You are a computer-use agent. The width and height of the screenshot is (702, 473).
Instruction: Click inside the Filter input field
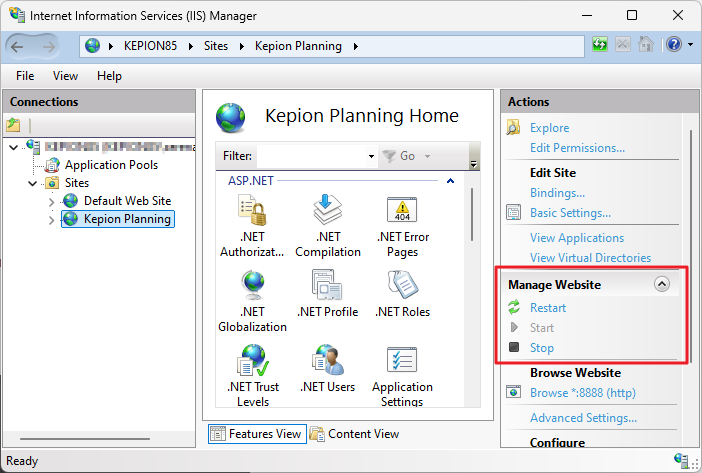(312, 156)
